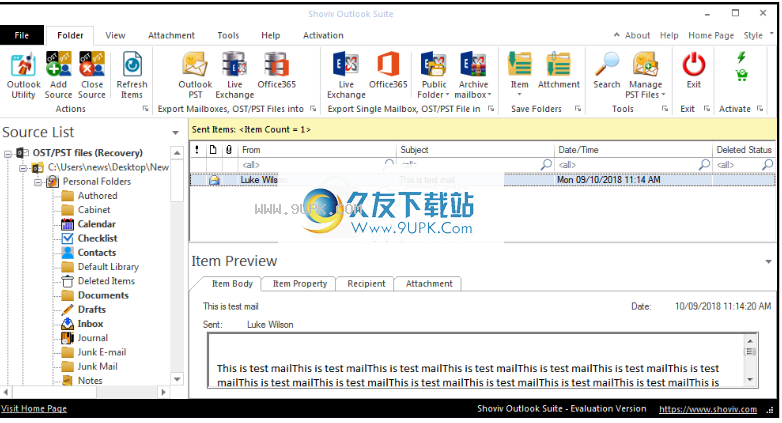The width and height of the screenshot is (782, 423).
Task: Collapse the ribbon with the caret arrow
Action: click(x=617, y=35)
